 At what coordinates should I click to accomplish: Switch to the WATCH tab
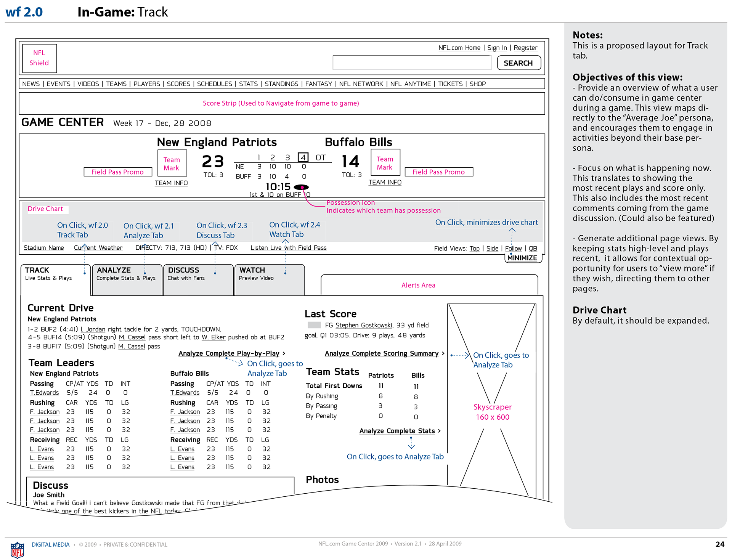pos(270,279)
